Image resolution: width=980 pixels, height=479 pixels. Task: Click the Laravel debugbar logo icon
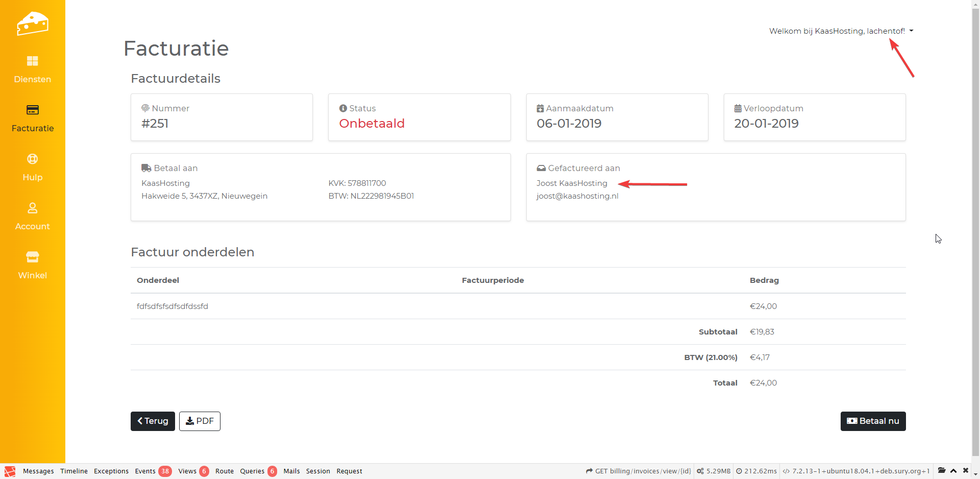pyautogui.click(x=10, y=471)
